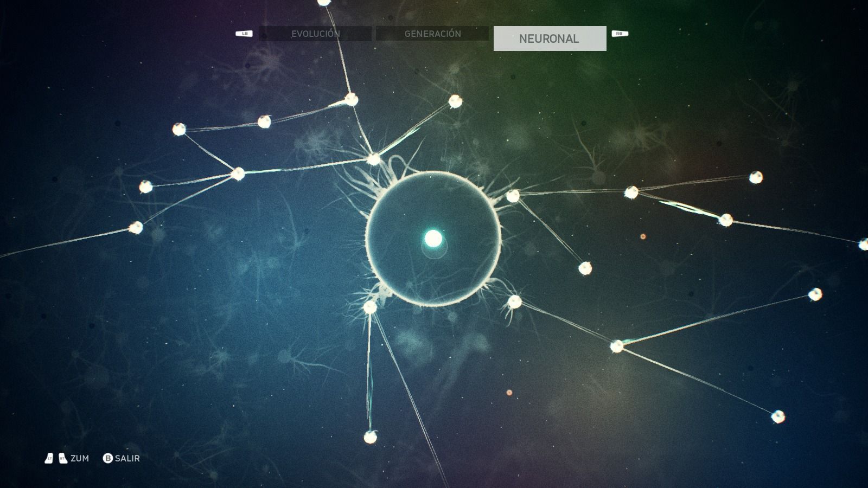Select the bottommost neuron node under the central cell
The height and width of the screenshot is (488, 868).
pos(371,437)
